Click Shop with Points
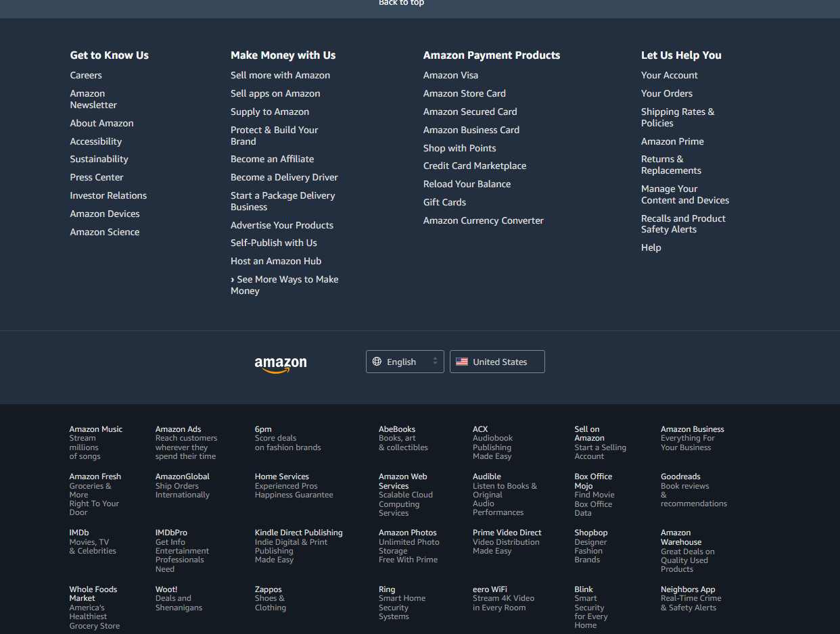The width and height of the screenshot is (840, 634). tap(460, 148)
